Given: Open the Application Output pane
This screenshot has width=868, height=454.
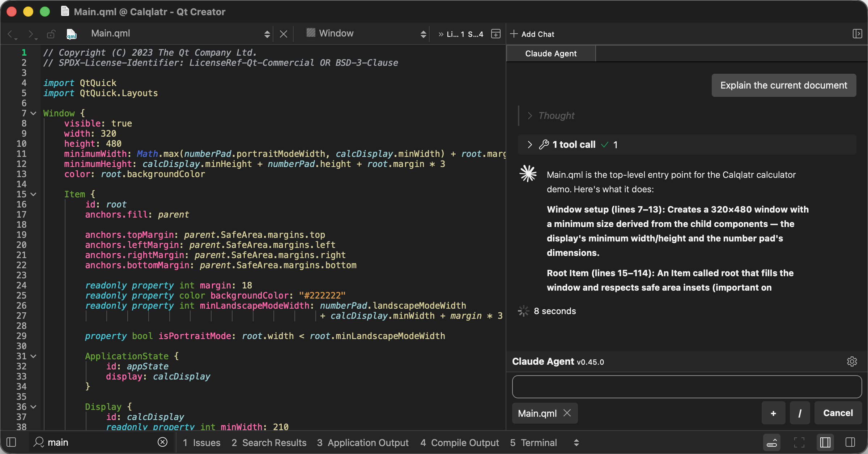Looking at the screenshot, I should coord(363,442).
